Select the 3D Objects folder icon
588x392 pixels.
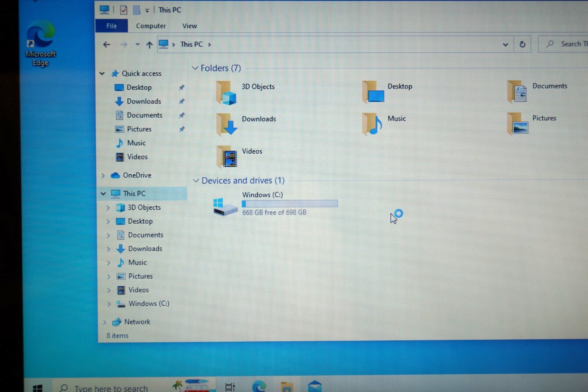pos(226,93)
